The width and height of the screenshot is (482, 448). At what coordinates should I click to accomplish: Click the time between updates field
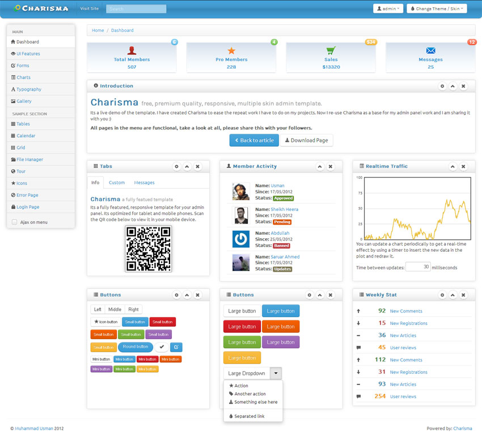pos(417,267)
